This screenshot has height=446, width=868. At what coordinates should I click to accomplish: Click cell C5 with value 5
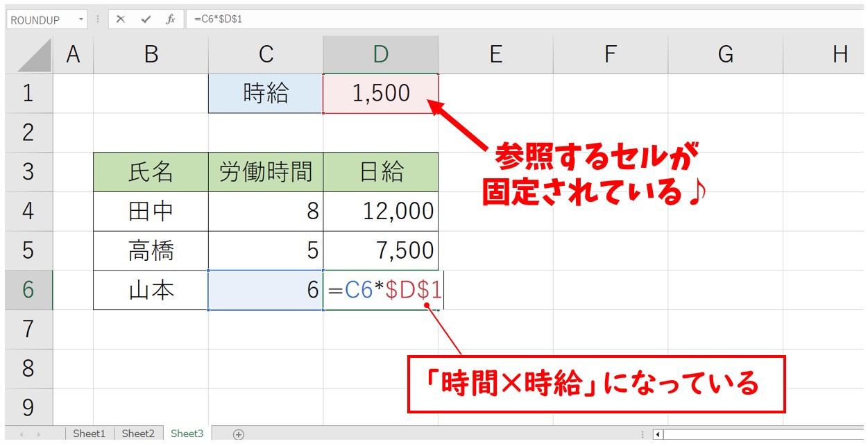click(266, 250)
